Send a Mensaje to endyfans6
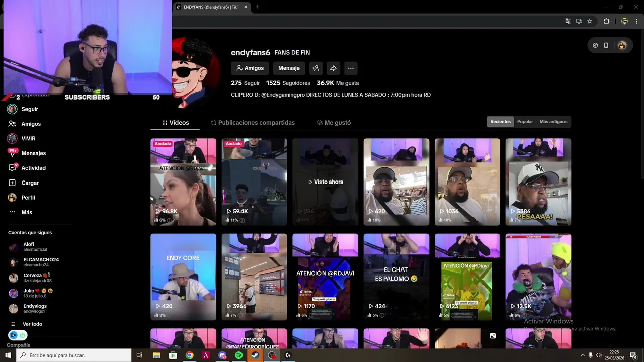The image size is (644, 362). [x=289, y=68]
